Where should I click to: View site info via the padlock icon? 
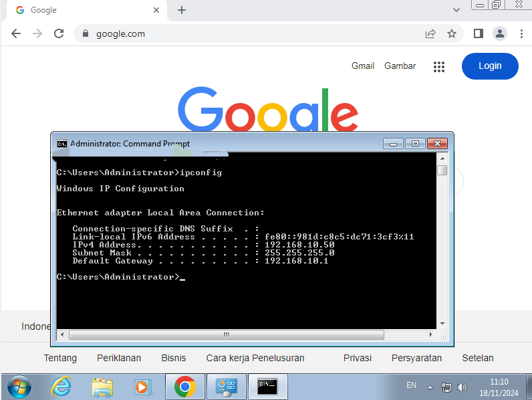[x=86, y=33]
